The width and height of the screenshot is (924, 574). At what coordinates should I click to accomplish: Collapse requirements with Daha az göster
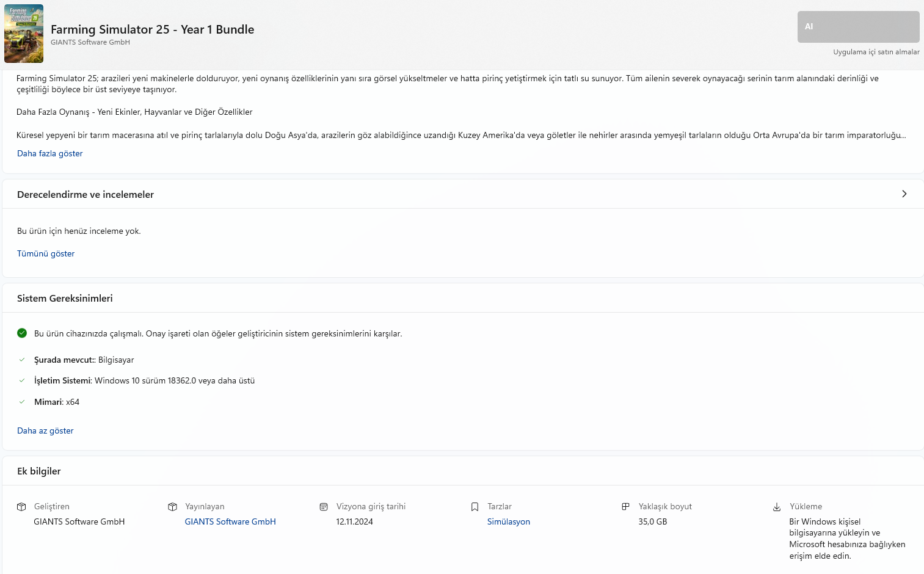[x=45, y=431]
